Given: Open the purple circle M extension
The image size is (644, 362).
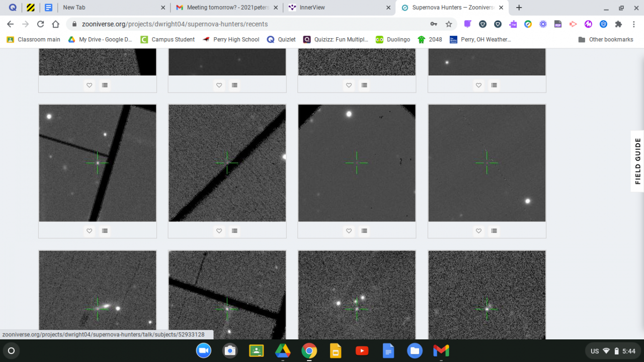Looking at the screenshot, I should tap(588, 24).
